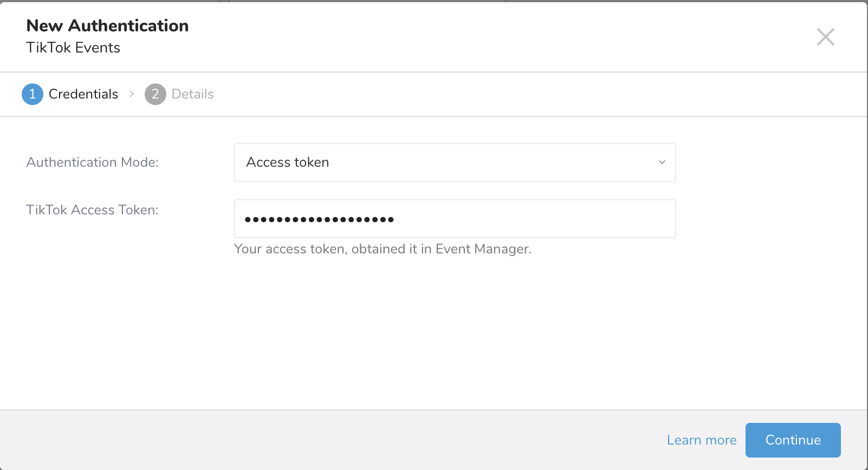This screenshot has height=470, width=868.
Task: Focus the TikTok Access Token field
Action: (531, 219)
